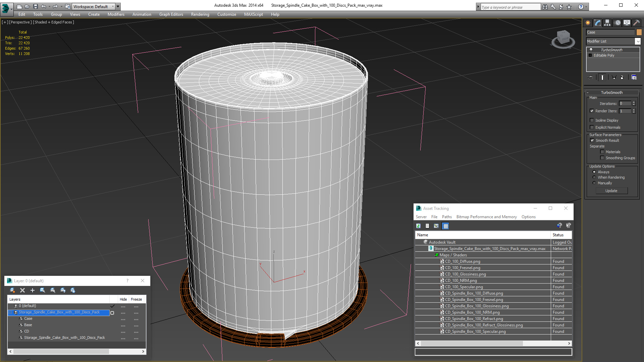Open the Graph Editors menu

coord(171,14)
